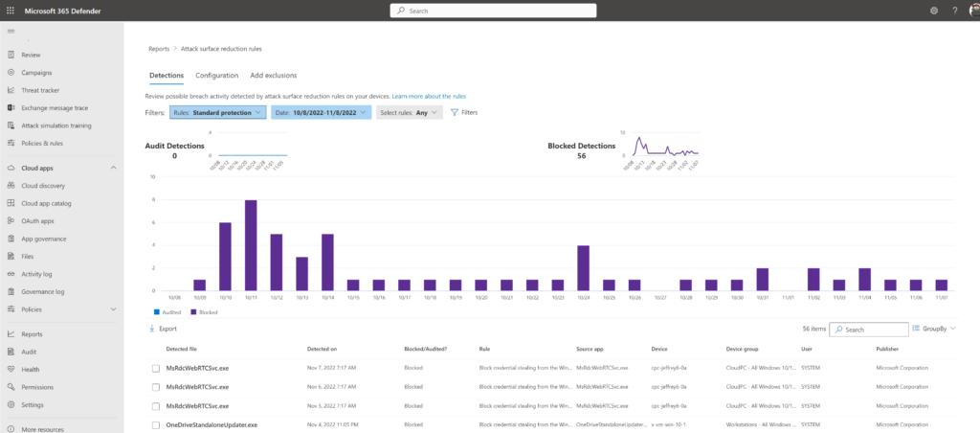This screenshot has width=980, height=433.
Task: Click the 'OneDriveStandaloneUpdater.exe' file name
Action: (212, 425)
